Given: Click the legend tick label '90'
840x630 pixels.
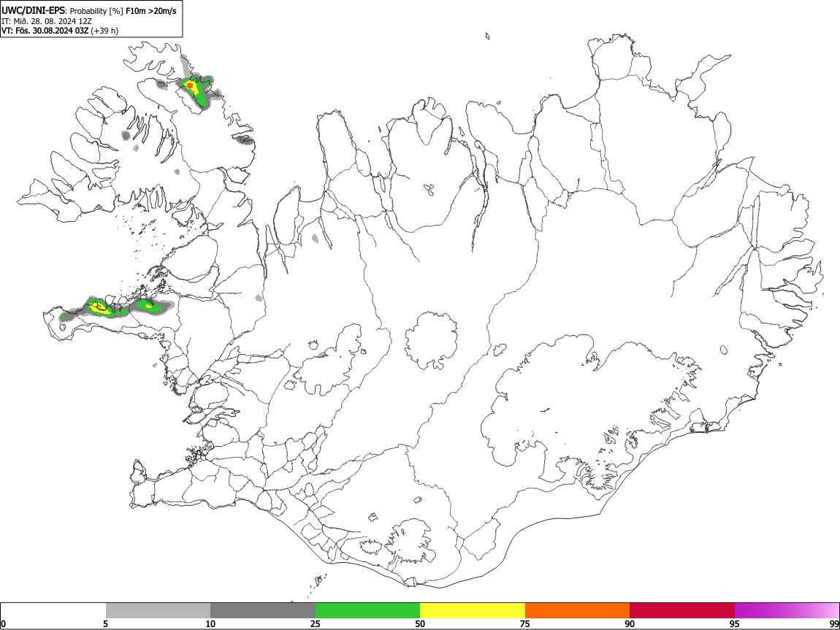Looking at the screenshot, I should point(630,623).
